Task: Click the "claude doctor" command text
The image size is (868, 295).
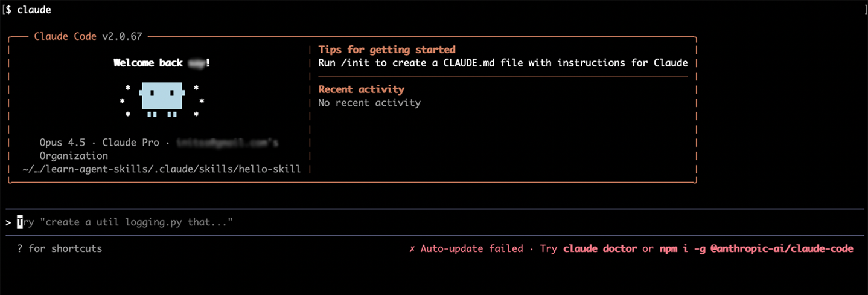Action: [599, 248]
